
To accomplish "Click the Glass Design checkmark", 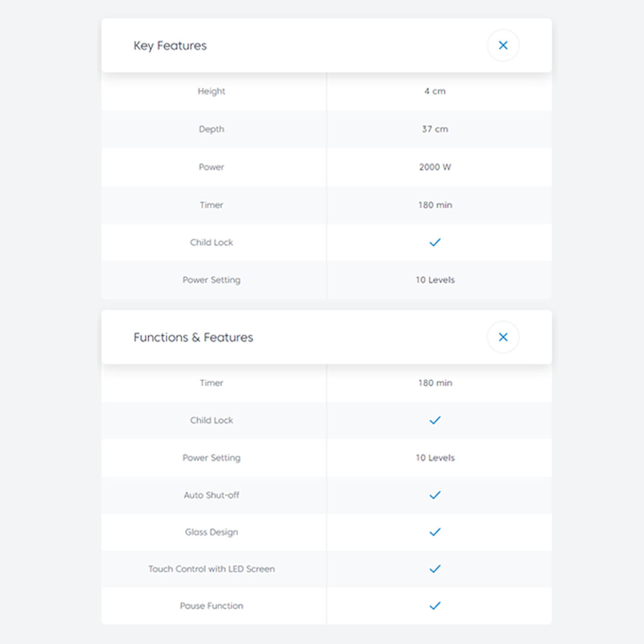I will click(x=435, y=532).
